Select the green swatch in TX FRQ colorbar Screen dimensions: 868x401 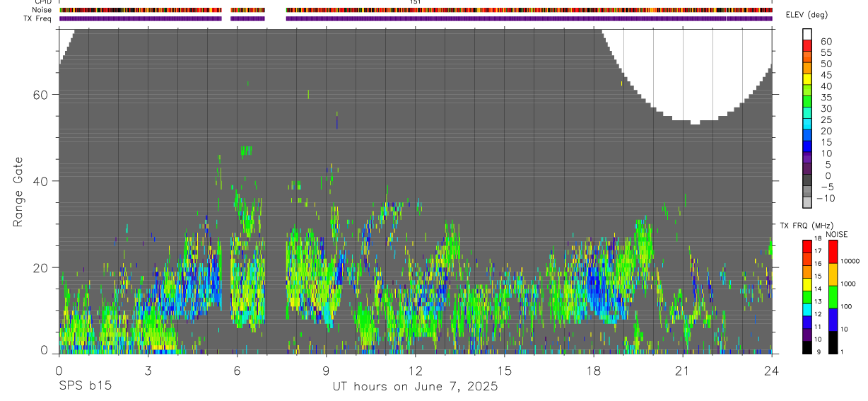tap(807, 298)
